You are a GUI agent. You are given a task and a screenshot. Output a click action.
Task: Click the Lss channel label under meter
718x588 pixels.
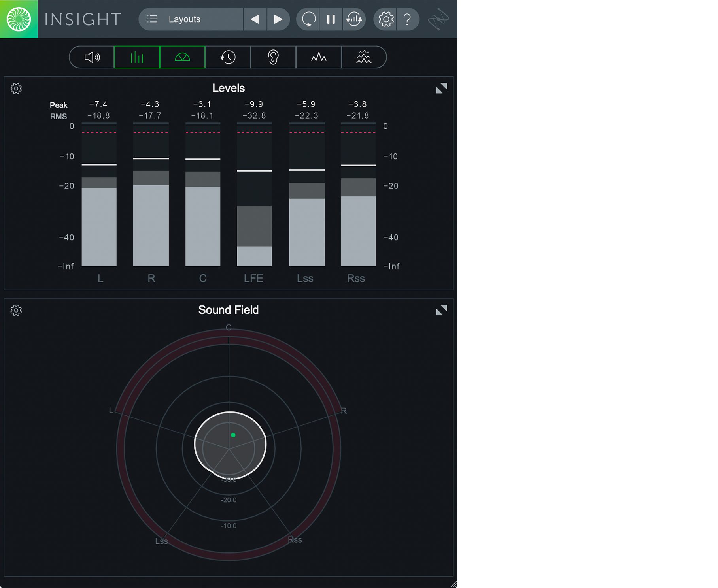point(305,278)
